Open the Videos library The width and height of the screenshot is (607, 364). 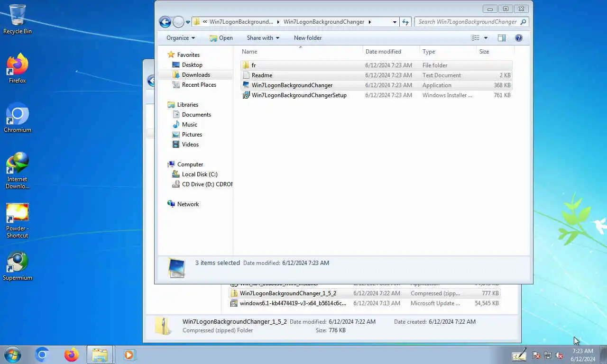pyautogui.click(x=190, y=145)
